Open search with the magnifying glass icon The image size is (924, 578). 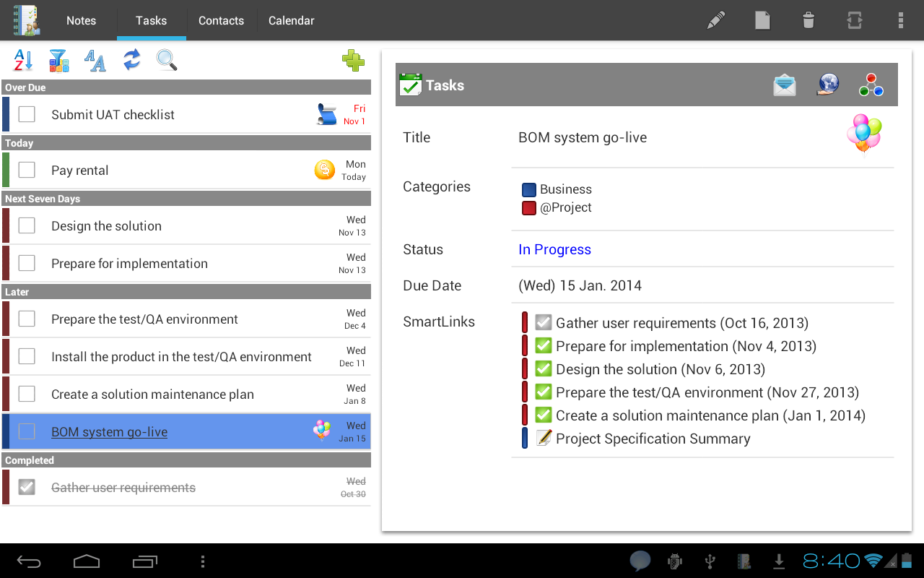coord(167,61)
